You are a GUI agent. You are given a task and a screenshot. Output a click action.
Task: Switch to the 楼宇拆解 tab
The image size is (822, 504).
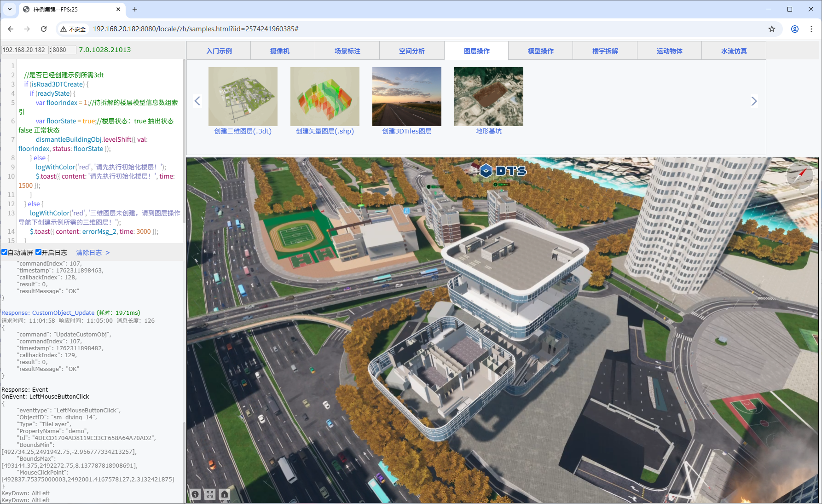605,51
